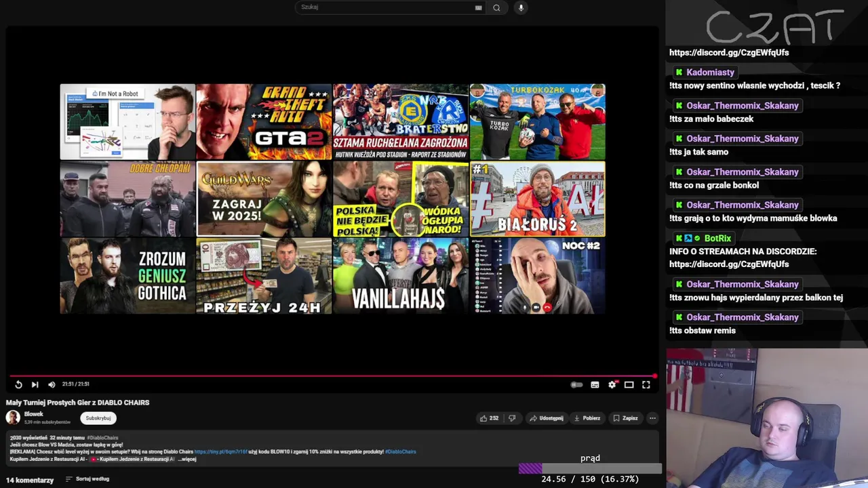
Task: Open player settings gear icon
Action: point(612,385)
